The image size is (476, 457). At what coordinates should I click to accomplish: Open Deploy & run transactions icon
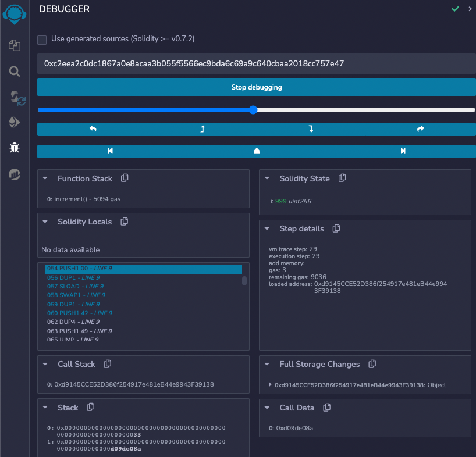click(15, 122)
